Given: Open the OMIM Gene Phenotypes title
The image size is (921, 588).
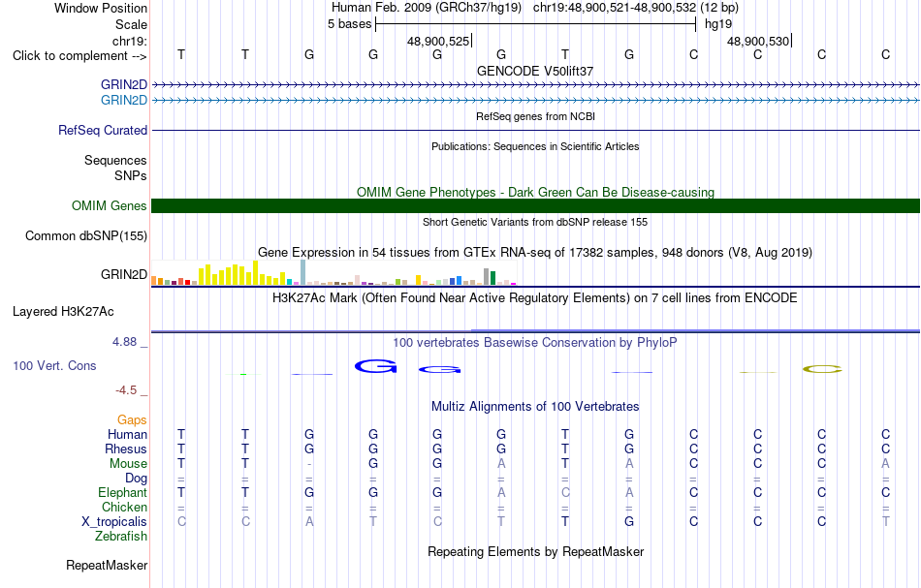Looking at the screenshot, I should pyautogui.click(x=535, y=192).
